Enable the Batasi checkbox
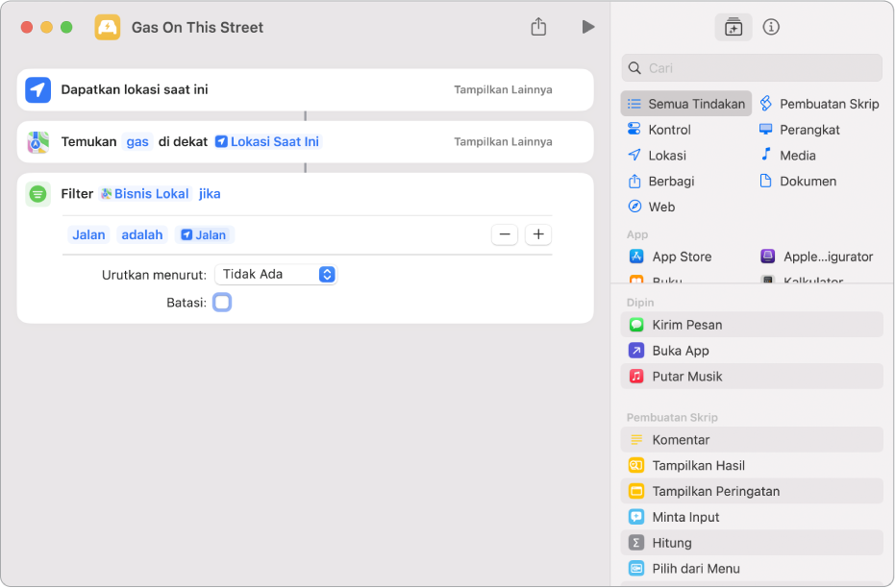Image resolution: width=895 pixels, height=588 pixels. (x=222, y=302)
